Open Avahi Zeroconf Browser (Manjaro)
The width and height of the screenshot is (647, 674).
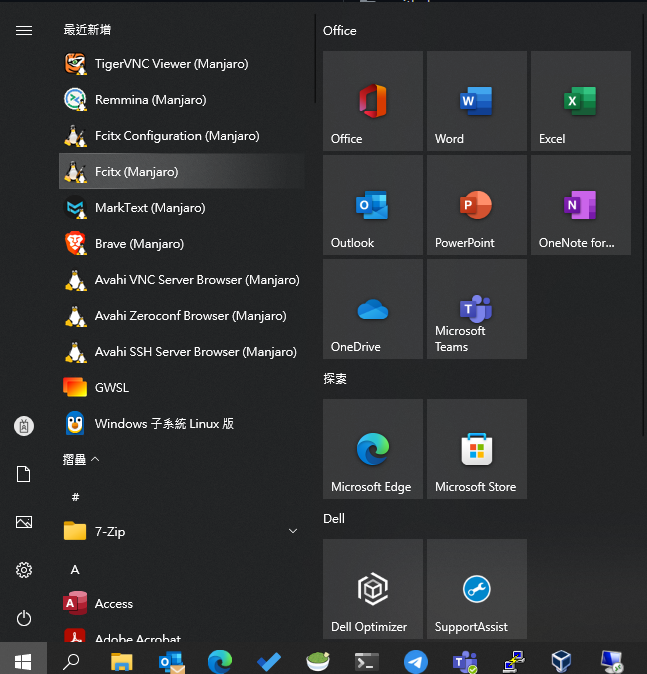click(181, 316)
